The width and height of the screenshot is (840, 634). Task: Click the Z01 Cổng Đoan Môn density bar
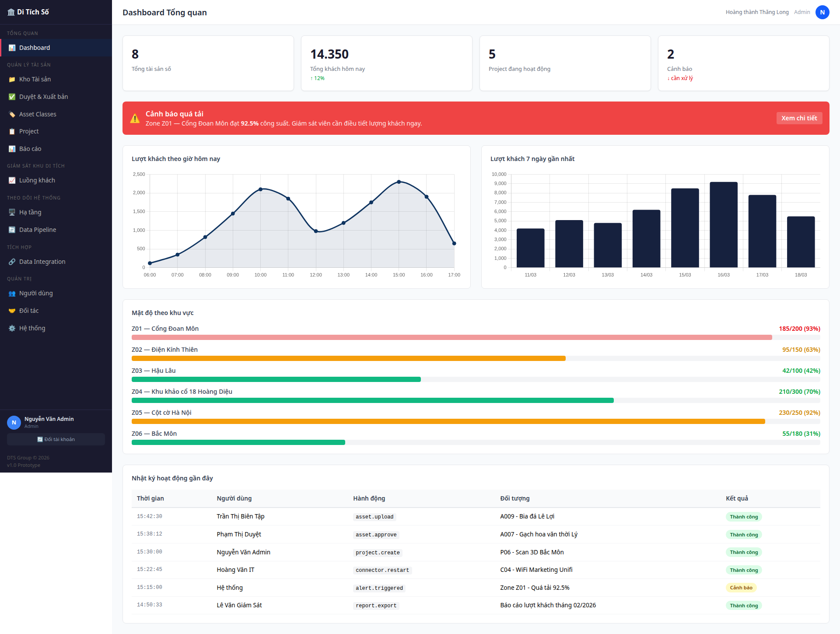tap(451, 337)
